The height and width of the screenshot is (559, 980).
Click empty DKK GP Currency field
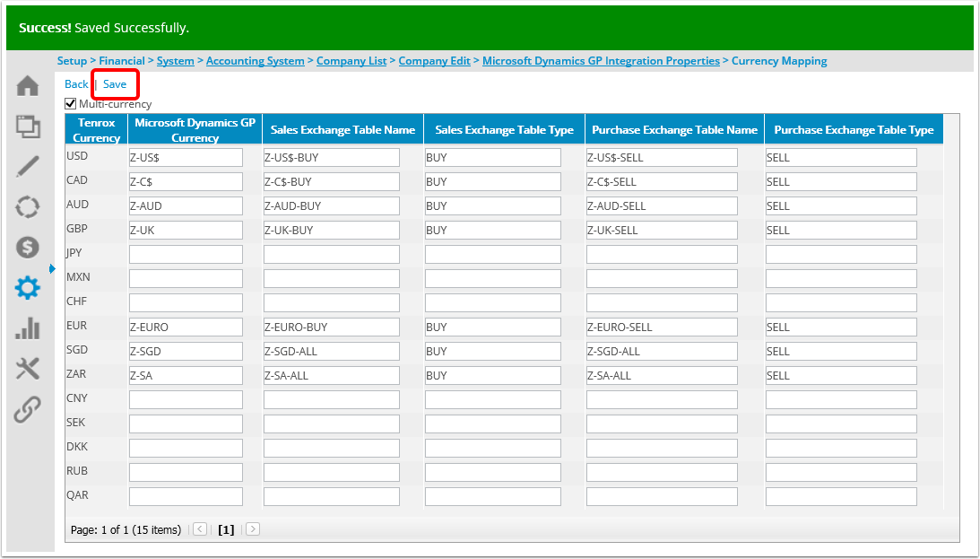pos(186,448)
